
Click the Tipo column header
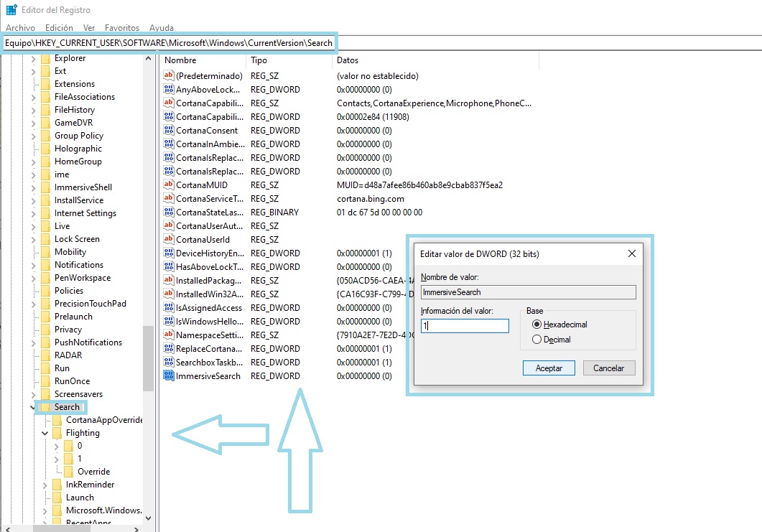289,60
